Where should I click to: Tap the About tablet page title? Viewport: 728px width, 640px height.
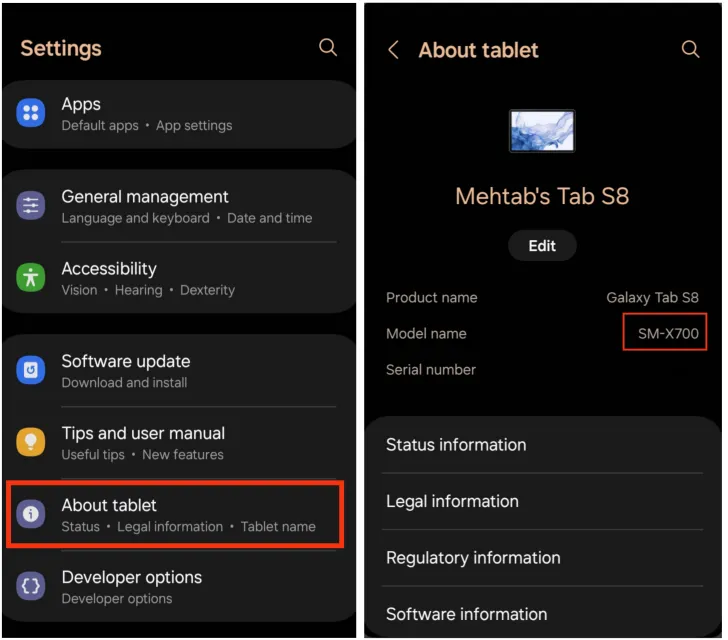tap(478, 50)
